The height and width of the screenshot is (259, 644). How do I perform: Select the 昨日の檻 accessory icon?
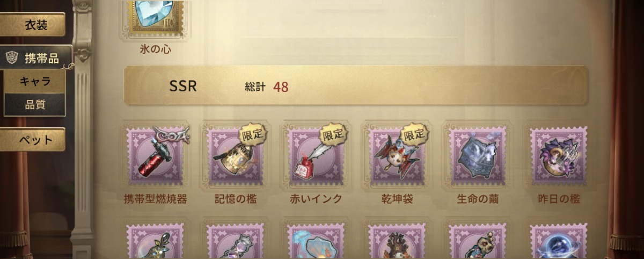point(559,156)
